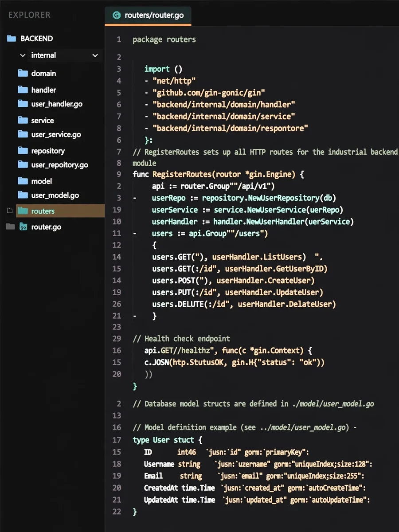Viewport: 399px width, 532px height.
Task: Click the users.POST CreateUser line
Action: (x=233, y=280)
